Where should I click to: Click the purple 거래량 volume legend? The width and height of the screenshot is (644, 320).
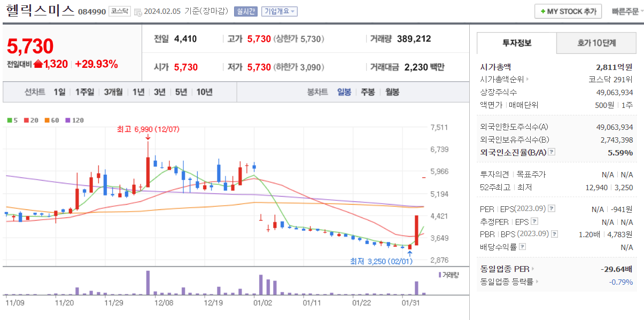448,275
